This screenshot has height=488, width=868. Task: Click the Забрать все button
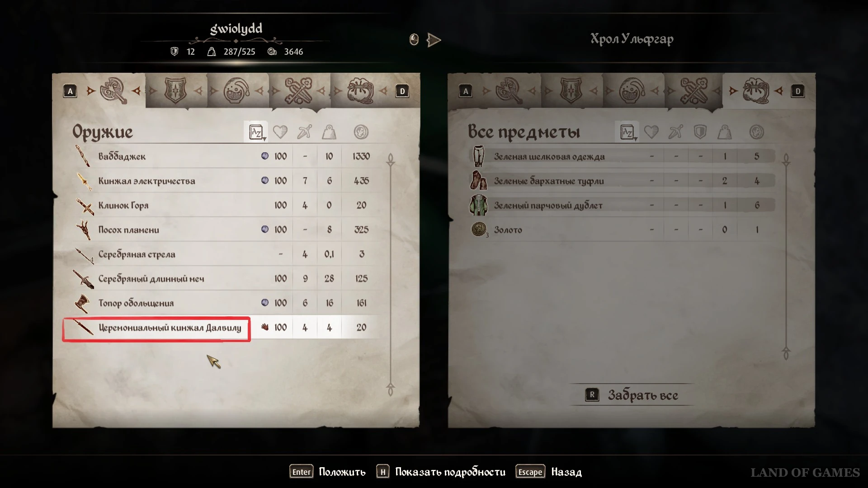tap(632, 395)
